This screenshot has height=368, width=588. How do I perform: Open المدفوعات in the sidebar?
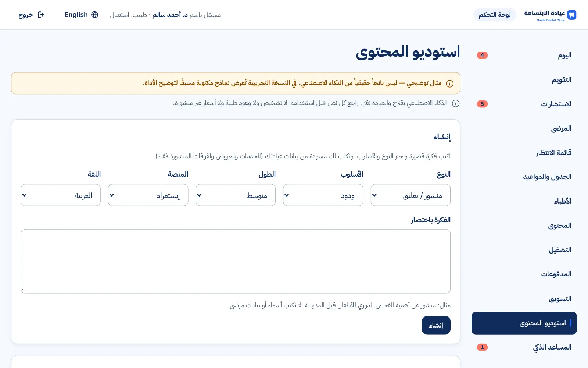click(524, 274)
